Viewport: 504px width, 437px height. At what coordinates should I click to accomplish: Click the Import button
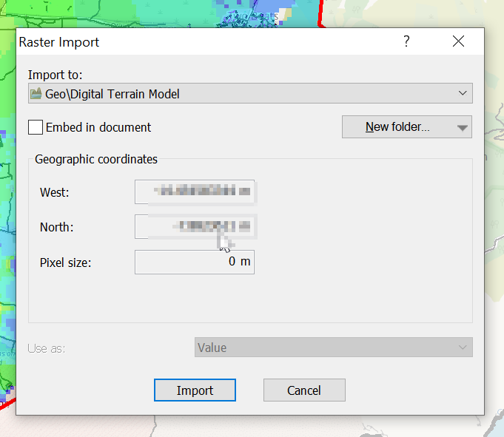pyautogui.click(x=195, y=390)
